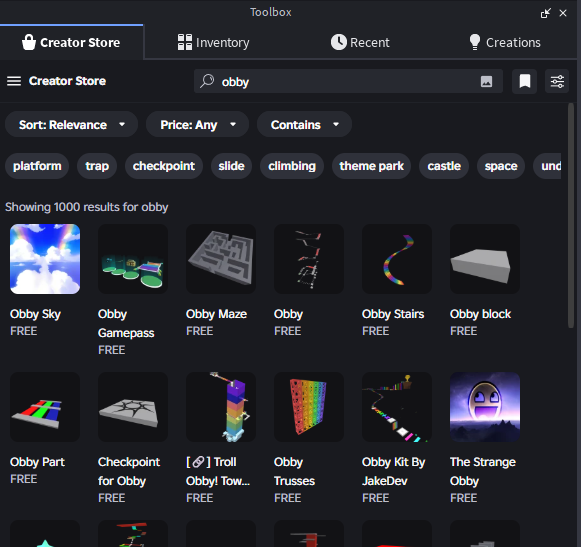The height and width of the screenshot is (547, 581).
Task: Click the Obby Kit By JakeDev title
Action: click(x=394, y=471)
